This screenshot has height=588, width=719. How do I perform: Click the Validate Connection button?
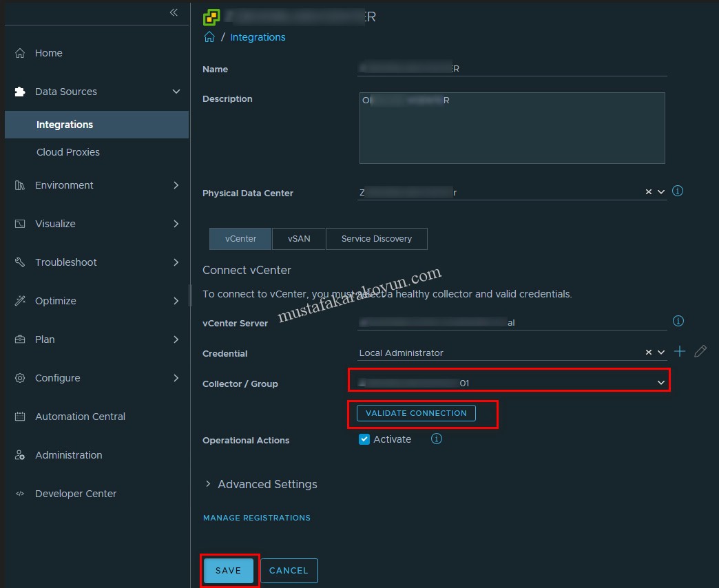coord(416,413)
